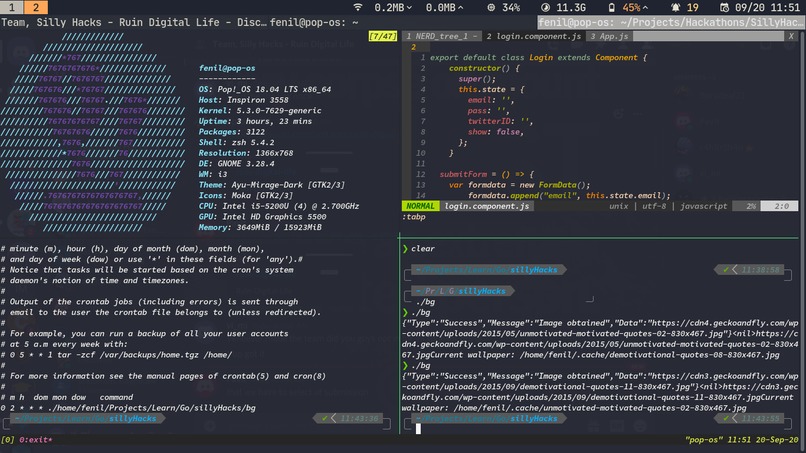Screen dimensions: 806x453
Task: Click the 11:38:58 timestamp in right terminal
Action: (760, 270)
